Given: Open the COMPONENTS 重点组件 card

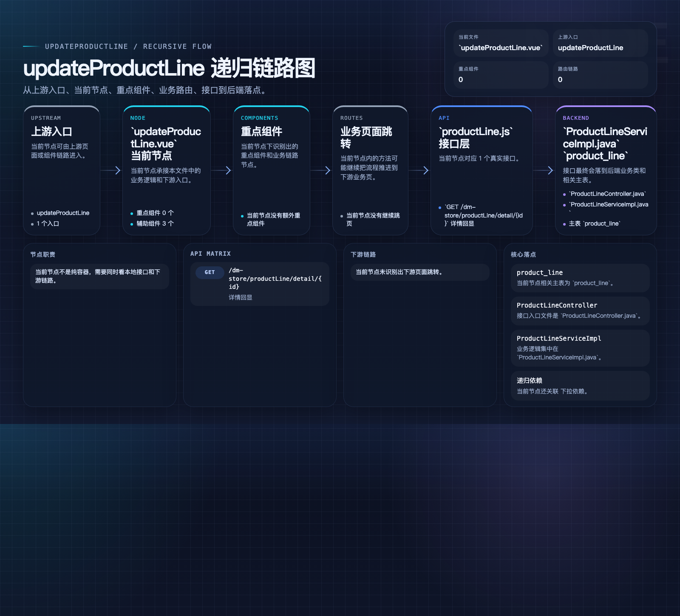Looking at the screenshot, I should pos(272,170).
